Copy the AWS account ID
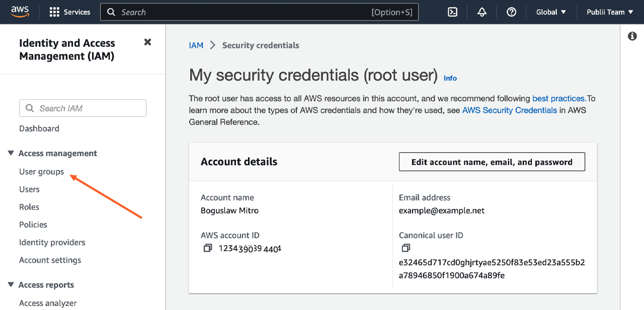Viewport: 644px width, 310px height. tap(207, 248)
